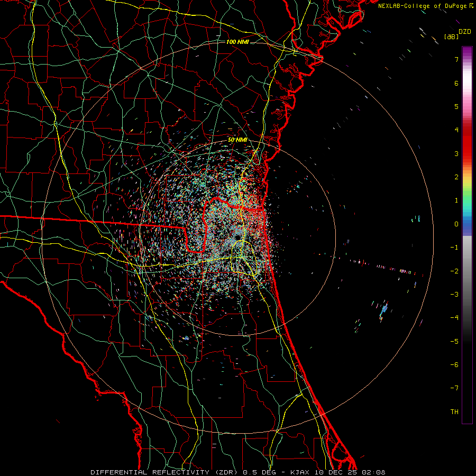The image size is (476, 476).
Task: Click the "-2" value on the color scale
Action: tap(454, 271)
